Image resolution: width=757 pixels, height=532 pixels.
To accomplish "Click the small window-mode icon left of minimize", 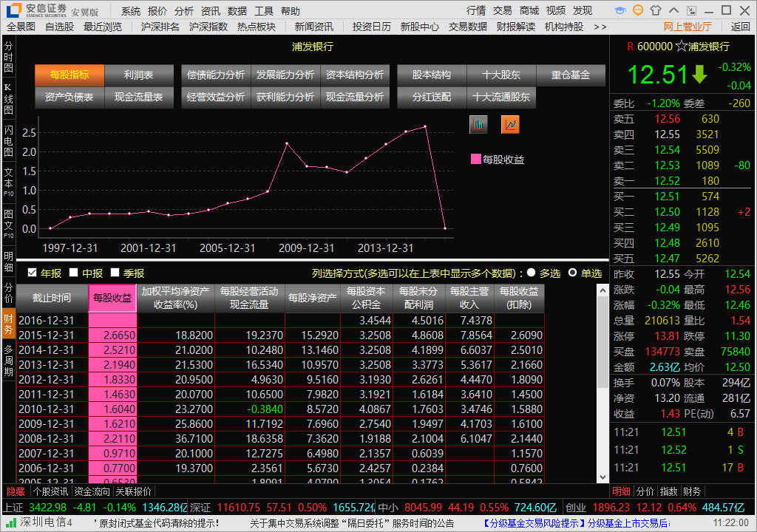I will tap(691, 10).
